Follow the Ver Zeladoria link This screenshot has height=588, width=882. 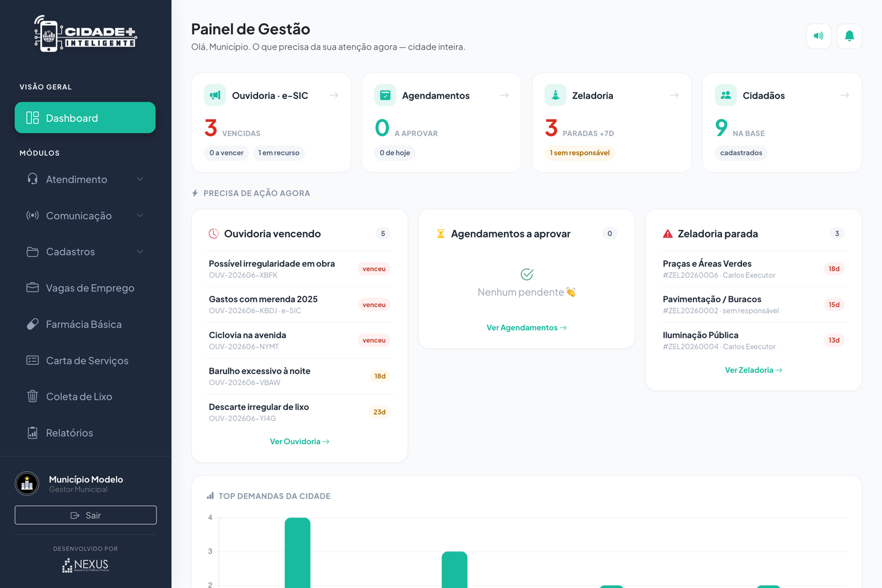pyautogui.click(x=754, y=370)
